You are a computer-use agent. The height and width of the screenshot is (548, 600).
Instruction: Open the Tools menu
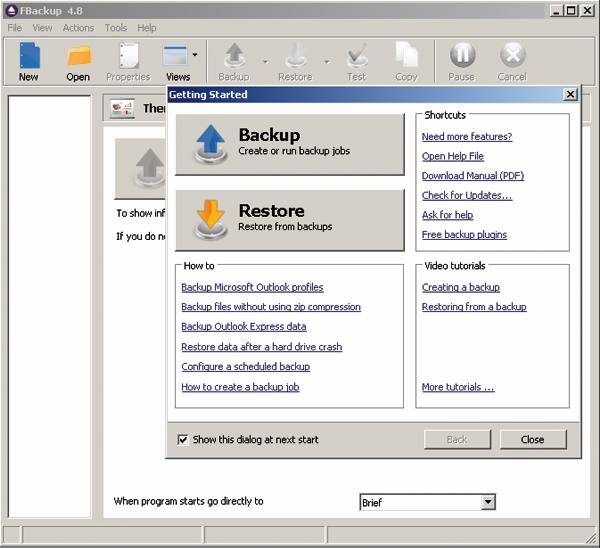[x=116, y=28]
